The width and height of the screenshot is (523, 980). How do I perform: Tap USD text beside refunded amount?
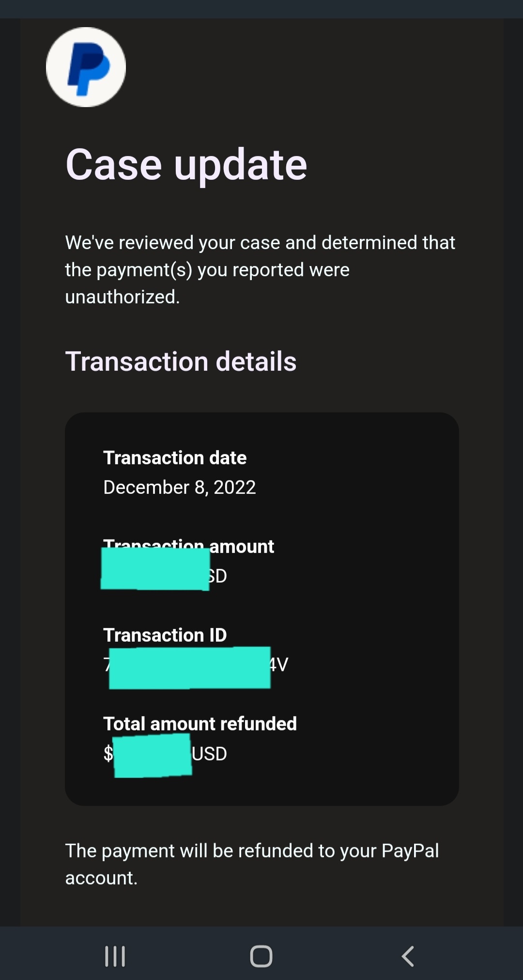(210, 754)
